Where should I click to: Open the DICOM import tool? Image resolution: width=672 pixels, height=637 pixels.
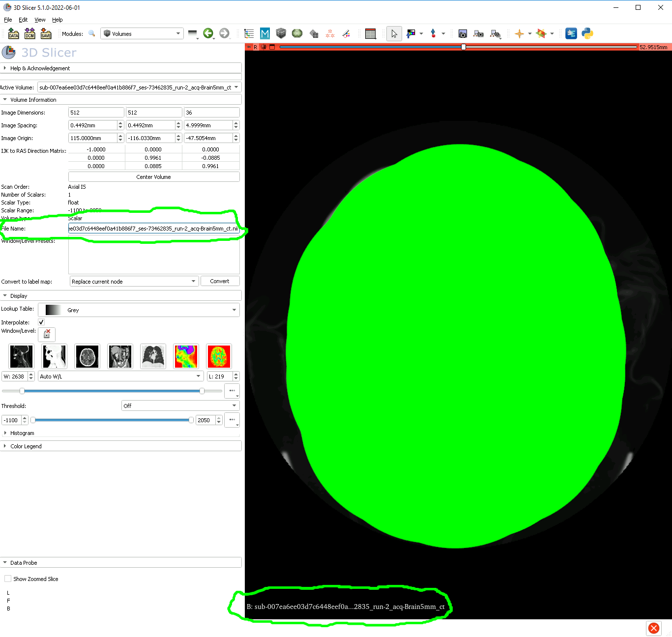click(x=29, y=33)
